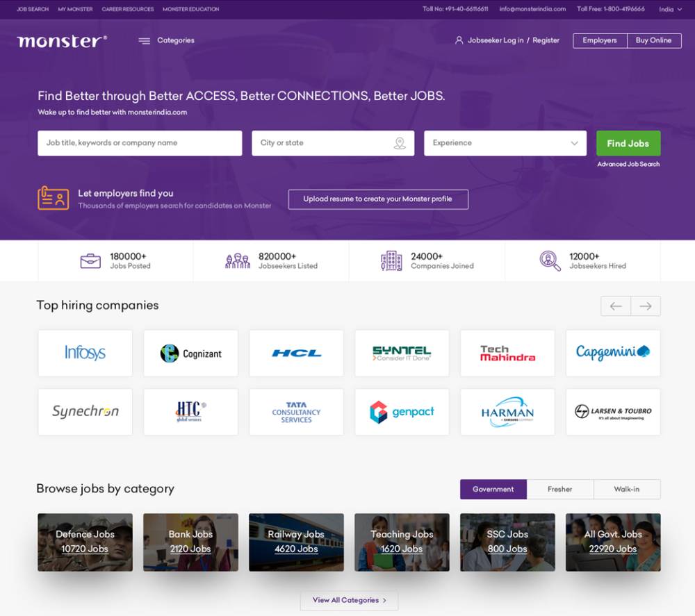
Task: Open CAREER RESOURCES in top navigation
Action: click(x=128, y=9)
